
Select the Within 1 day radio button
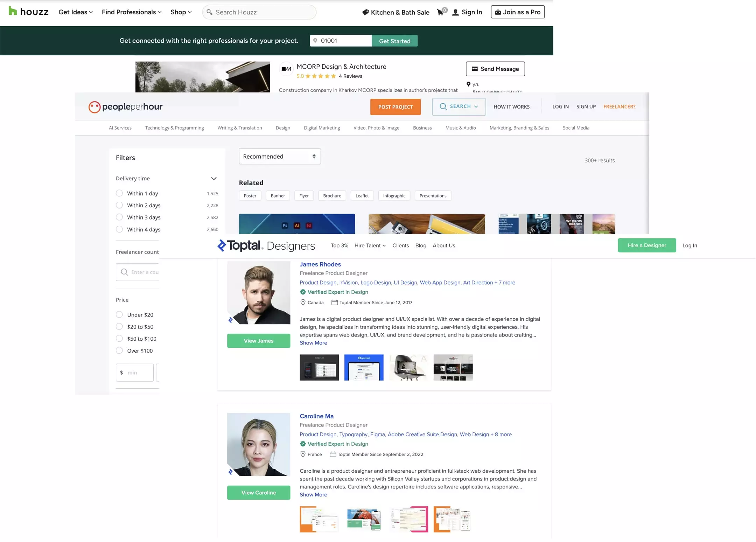pos(119,193)
